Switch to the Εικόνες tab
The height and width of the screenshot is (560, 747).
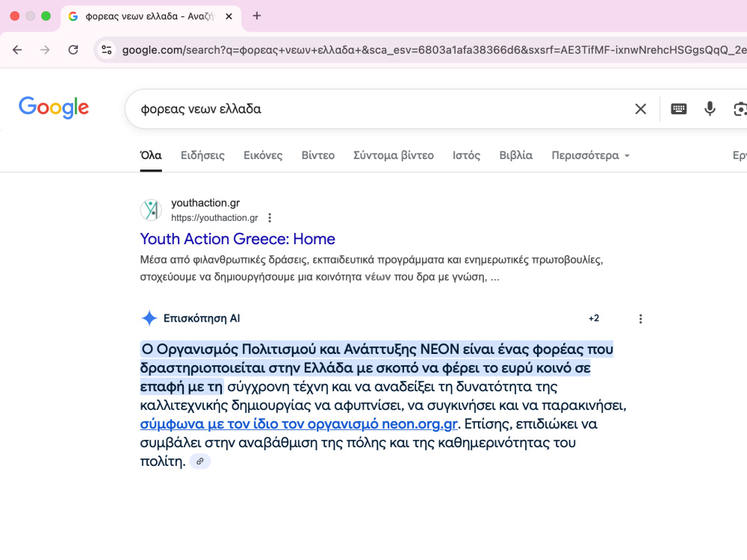pyautogui.click(x=263, y=156)
